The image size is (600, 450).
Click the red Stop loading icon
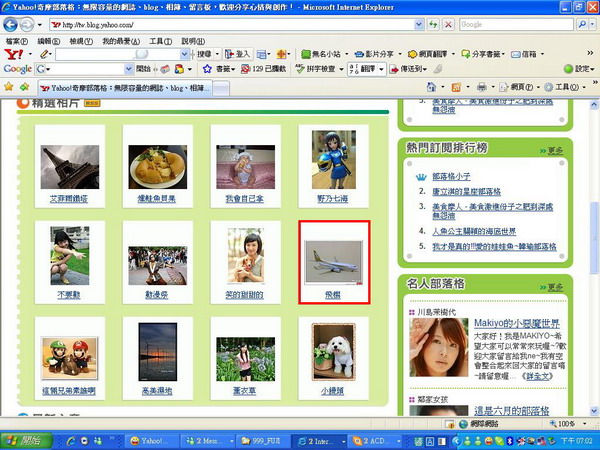[448, 25]
